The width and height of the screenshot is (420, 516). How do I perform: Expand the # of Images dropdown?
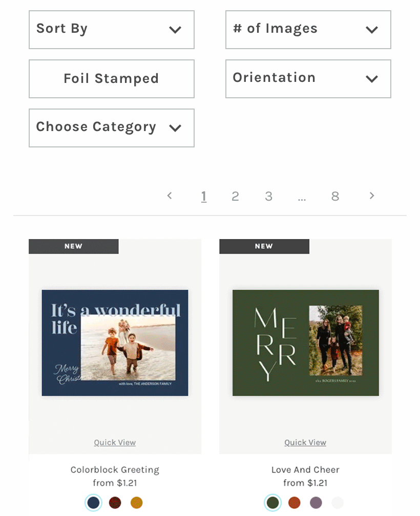pyautogui.click(x=308, y=30)
